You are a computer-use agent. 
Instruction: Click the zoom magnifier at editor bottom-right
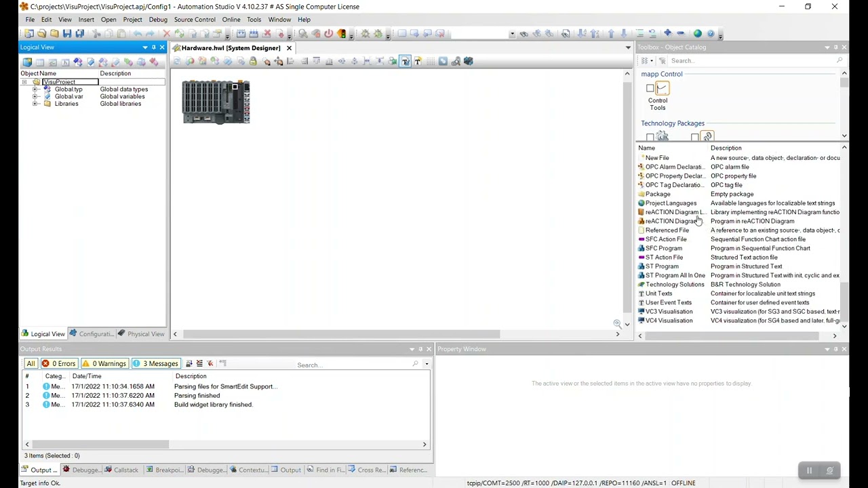[x=617, y=324]
